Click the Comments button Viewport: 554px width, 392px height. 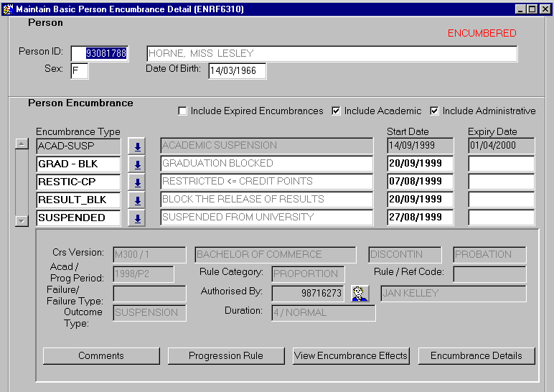pos(101,356)
